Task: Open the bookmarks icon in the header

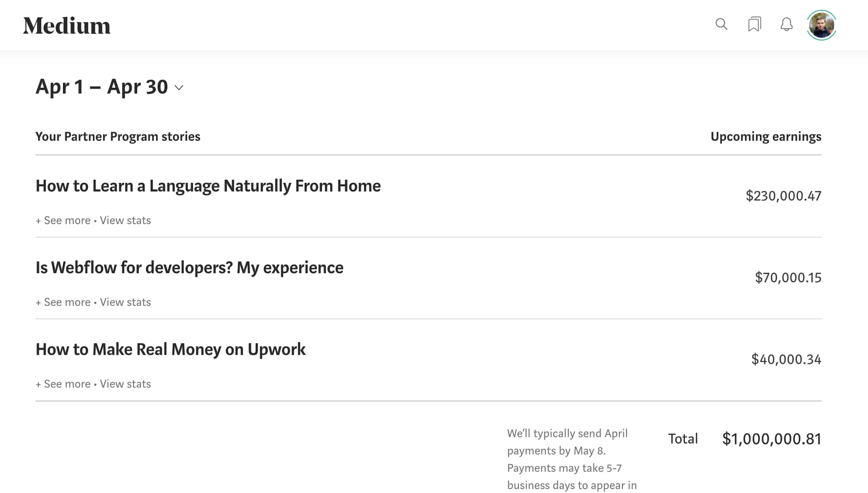Action: coord(754,25)
